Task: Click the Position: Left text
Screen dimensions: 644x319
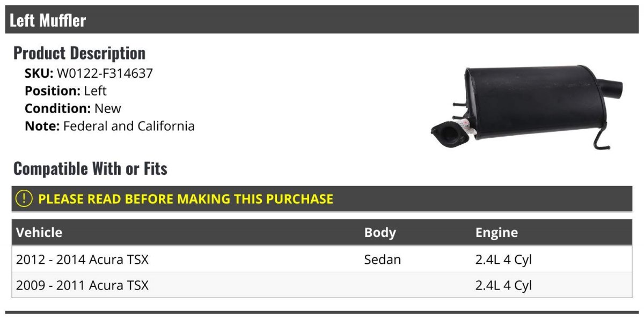Action: coord(65,91)
